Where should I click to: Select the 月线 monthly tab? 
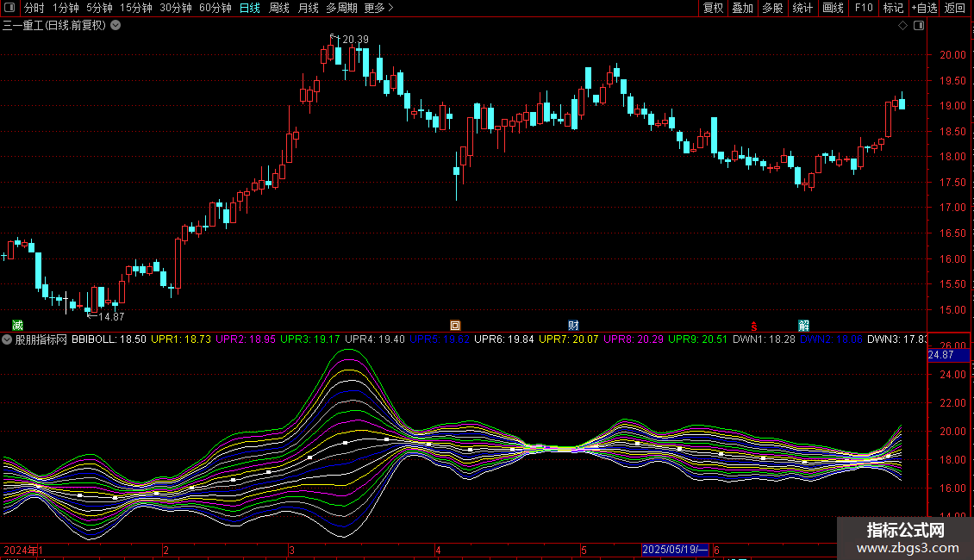coord(308,8)
